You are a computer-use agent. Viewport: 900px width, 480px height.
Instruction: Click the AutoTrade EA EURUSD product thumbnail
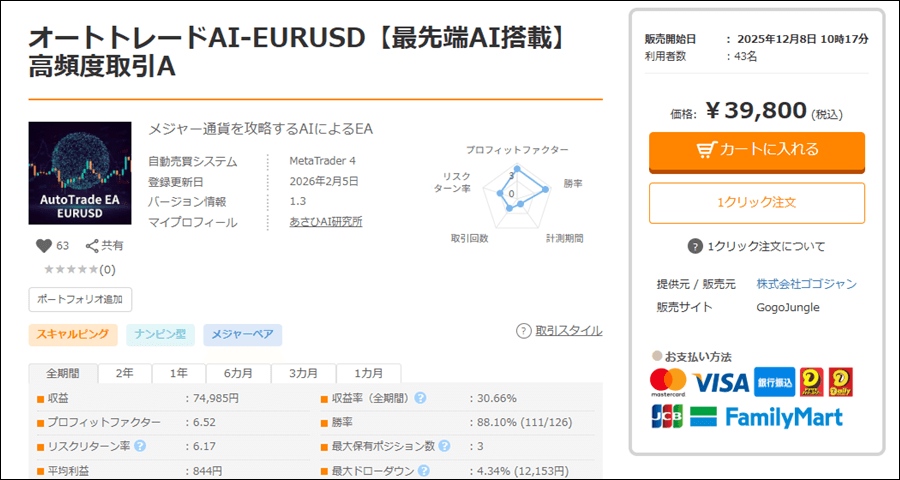click(x=80, y=174)
